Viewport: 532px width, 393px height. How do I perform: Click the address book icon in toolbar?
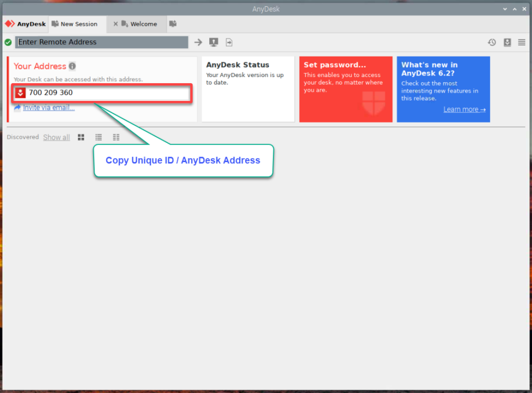point(507,42)
